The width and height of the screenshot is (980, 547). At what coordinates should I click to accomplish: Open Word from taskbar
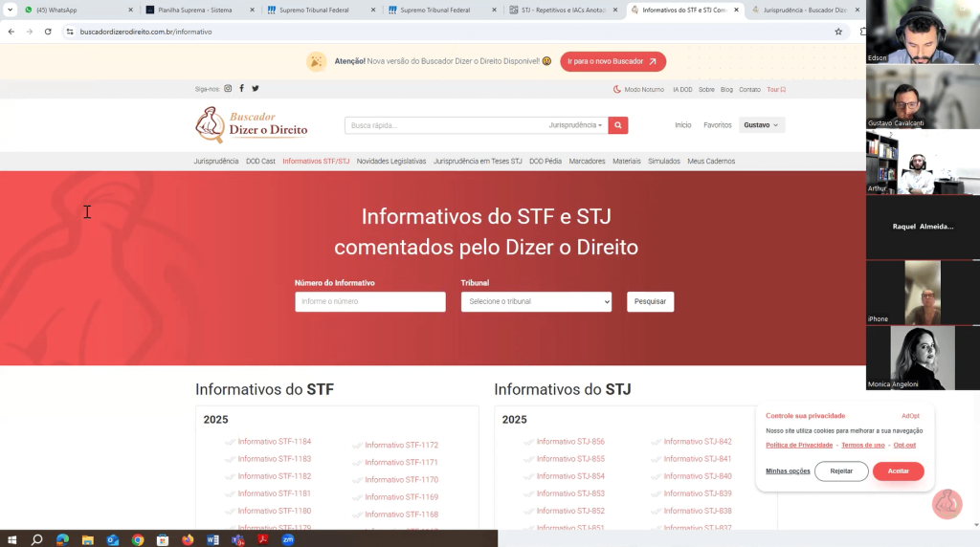[212, 539]
